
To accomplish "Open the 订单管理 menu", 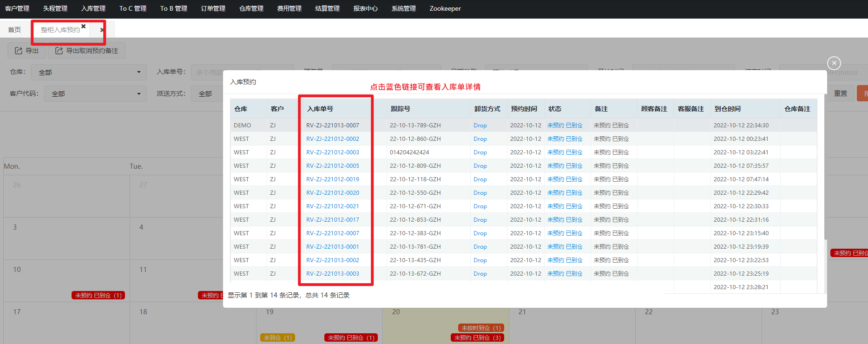I will point(213,8).
